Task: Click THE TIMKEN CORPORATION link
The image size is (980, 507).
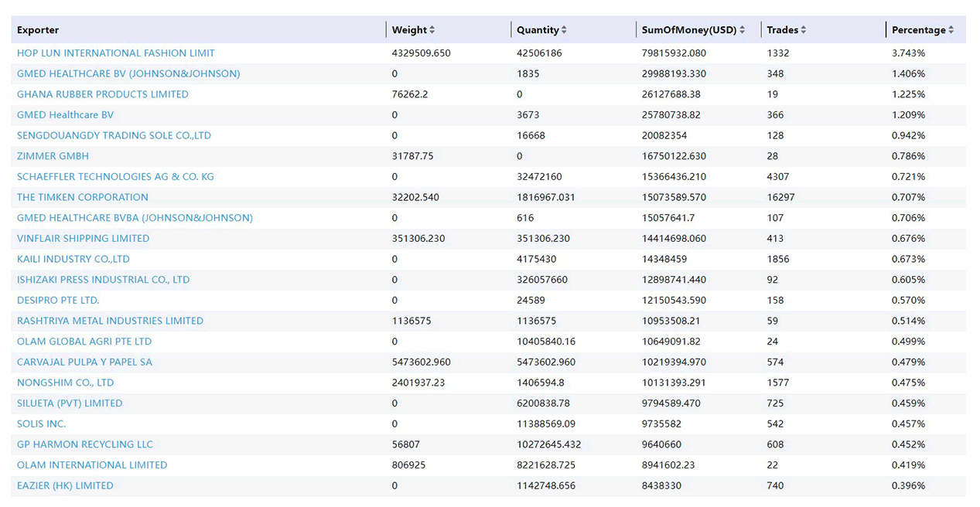Action: click(x=83, y=197)
